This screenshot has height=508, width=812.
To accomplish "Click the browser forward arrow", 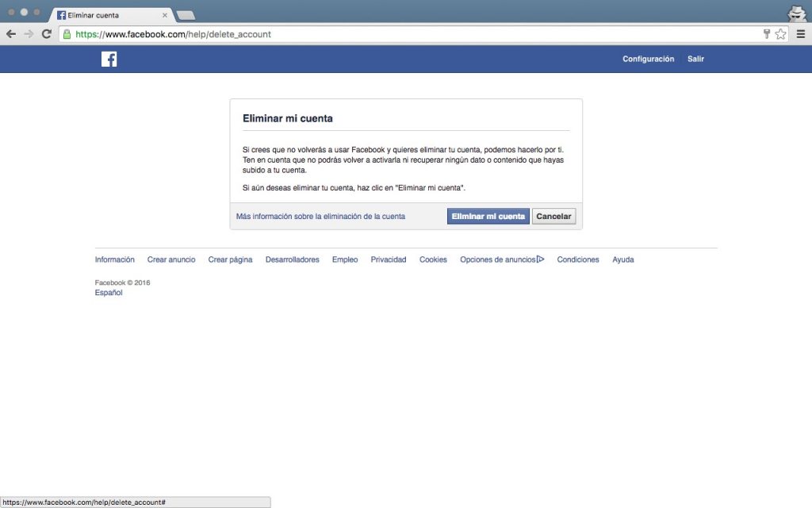I will (x=29, y=34).
